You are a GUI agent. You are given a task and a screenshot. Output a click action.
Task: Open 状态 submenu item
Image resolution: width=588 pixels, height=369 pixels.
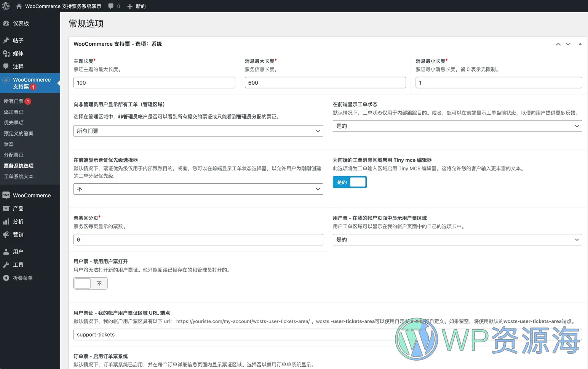(9, 144)
